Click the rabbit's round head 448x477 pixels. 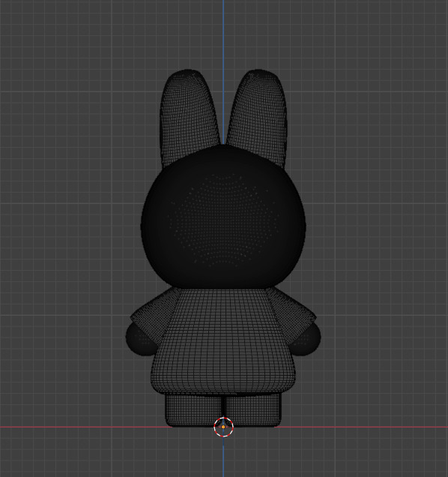(223, 217)
